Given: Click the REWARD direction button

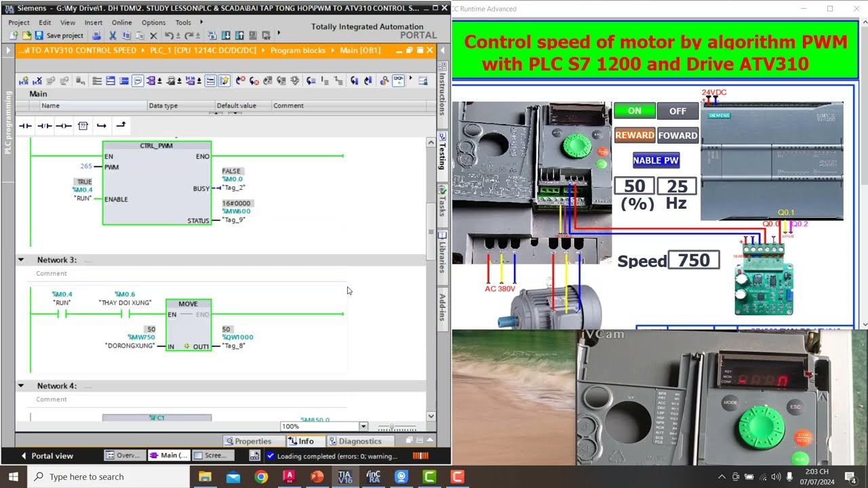Looking at the screenshot, I should (x=634, y=136).
